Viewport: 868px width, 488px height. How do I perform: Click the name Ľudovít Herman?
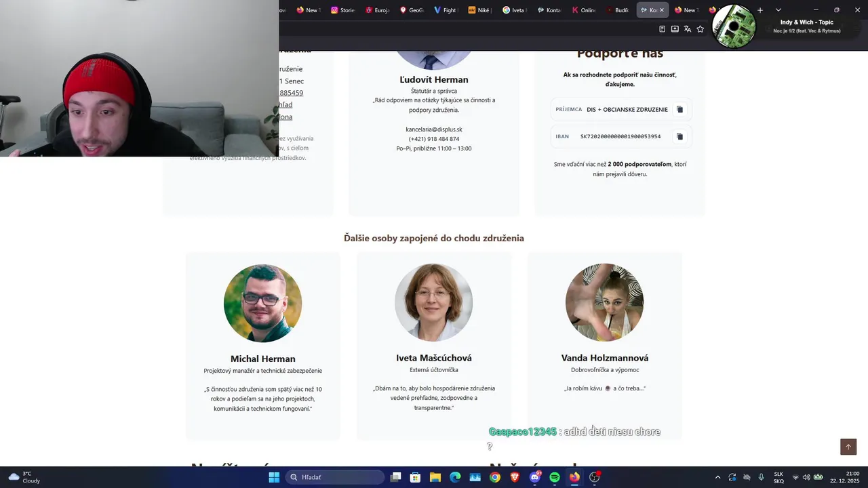(434, 79)
